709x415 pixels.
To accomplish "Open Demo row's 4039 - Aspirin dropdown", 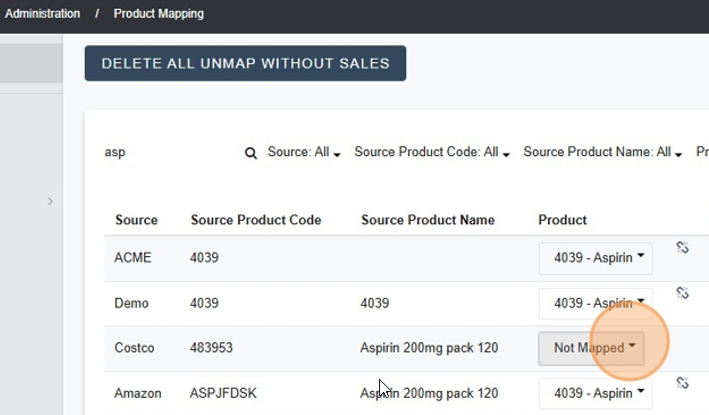I will (595, 303).
